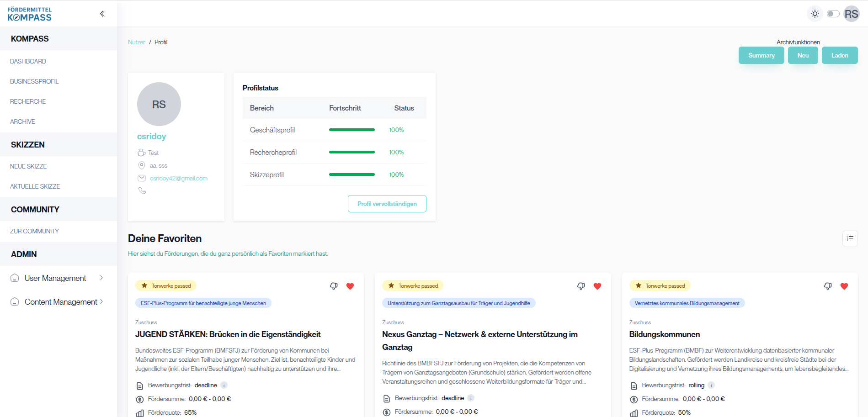
Task: Collapse the sidebar with double-chevron icon
Action: 102,14
